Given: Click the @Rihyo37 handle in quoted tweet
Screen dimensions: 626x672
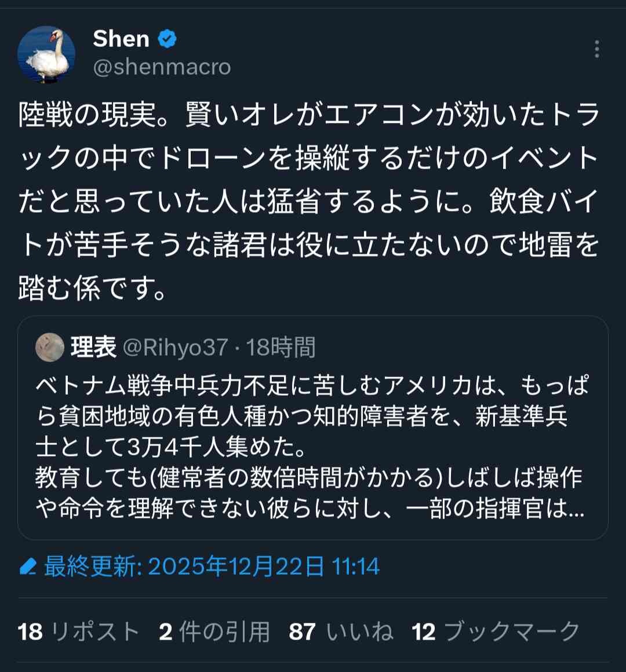Looking at the screenshot, I should pos(176,348).
